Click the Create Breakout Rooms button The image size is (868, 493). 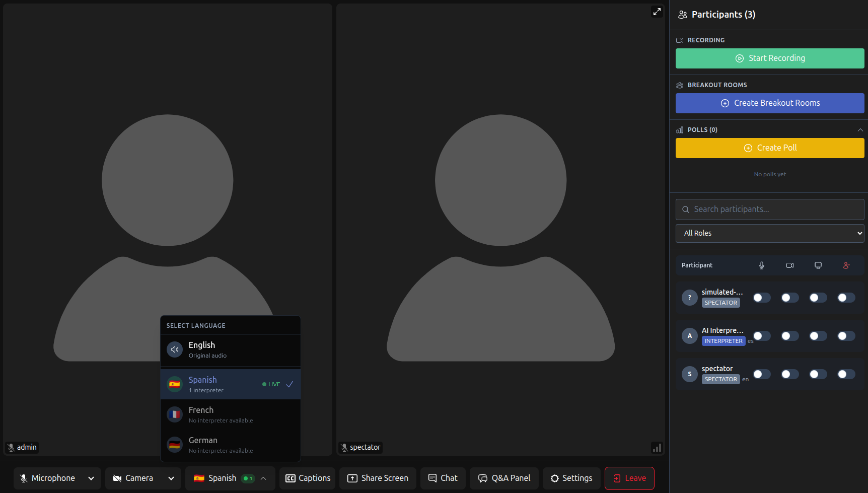pos(770,103)
